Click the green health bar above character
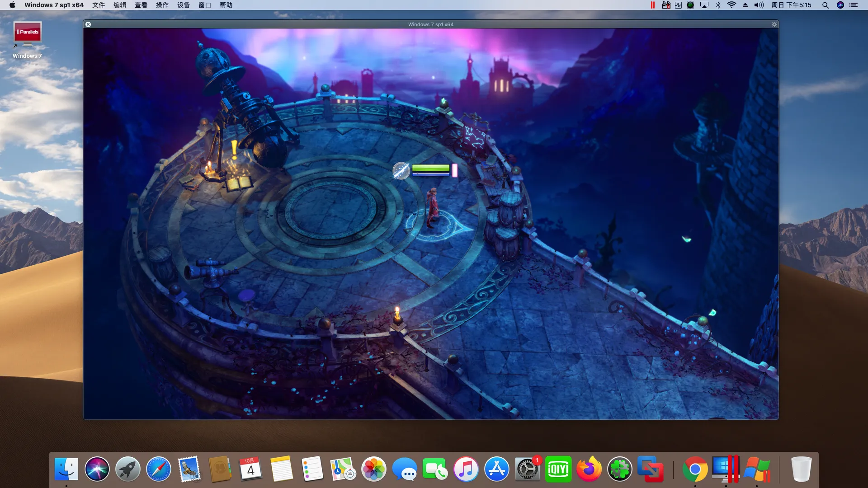This screenshot has width=868, height=488. pyautogui.click(x=430, y=168)
